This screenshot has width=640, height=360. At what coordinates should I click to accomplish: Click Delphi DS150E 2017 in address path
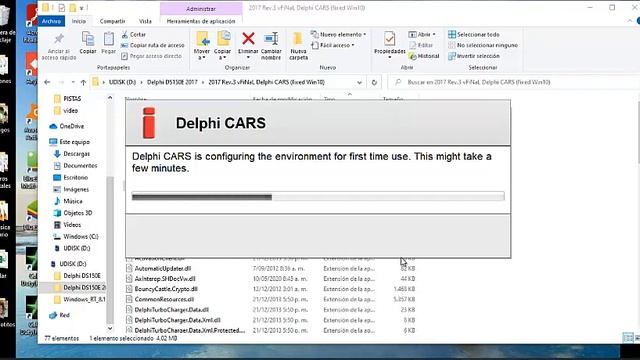coord(172,82)
